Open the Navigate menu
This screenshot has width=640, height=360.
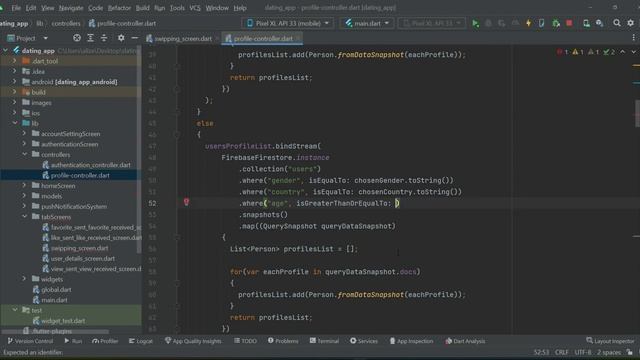[x=71, y=8]
